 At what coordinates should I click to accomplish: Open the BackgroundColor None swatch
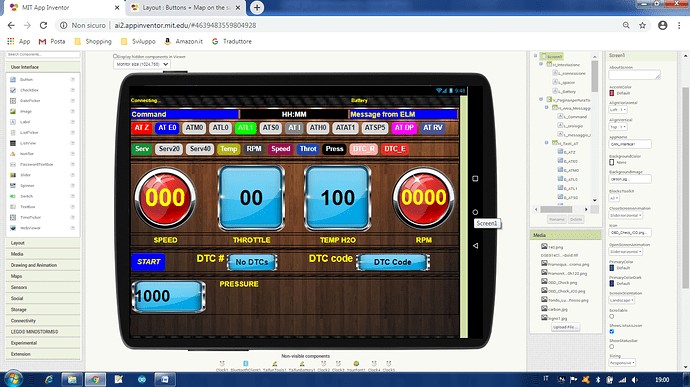[x=612, y=162]
